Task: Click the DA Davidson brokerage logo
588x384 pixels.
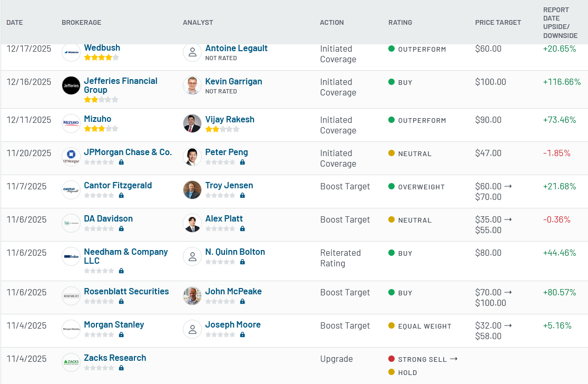Action: pyautogui.click(x=71, y=223)
